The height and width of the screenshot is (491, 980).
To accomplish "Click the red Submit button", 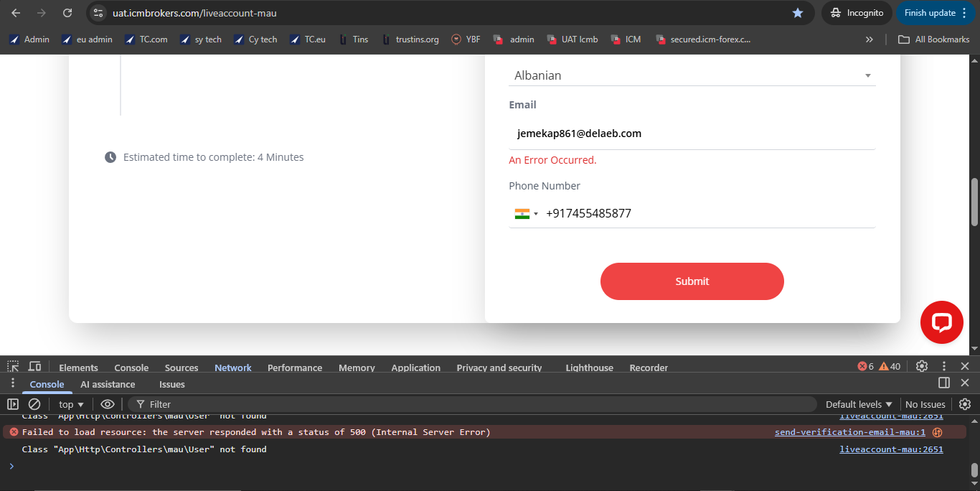I will pos(692,281).
